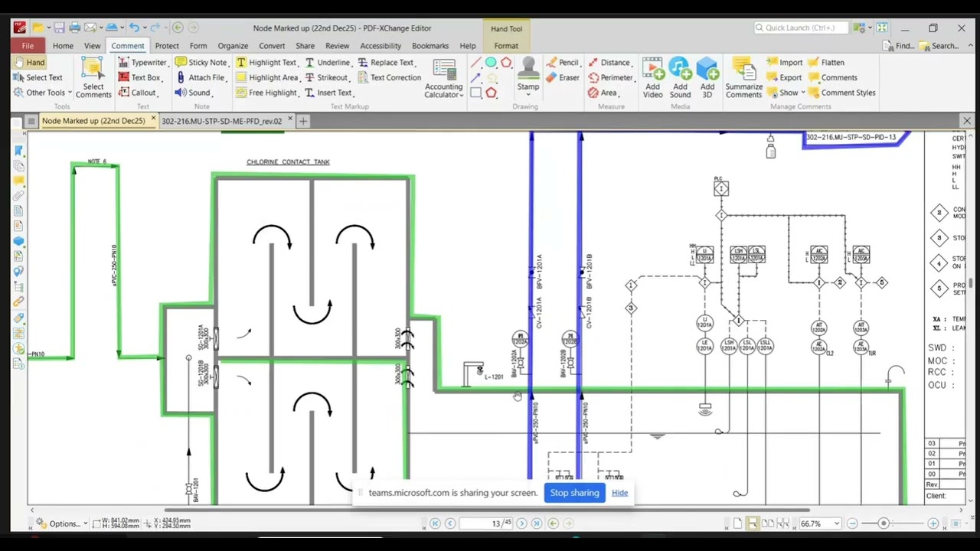
Task: Switch to the 302-216.MU-STP-SD-ME-PFD_rev.02 document tab
Action: click(x=221, y=121)
